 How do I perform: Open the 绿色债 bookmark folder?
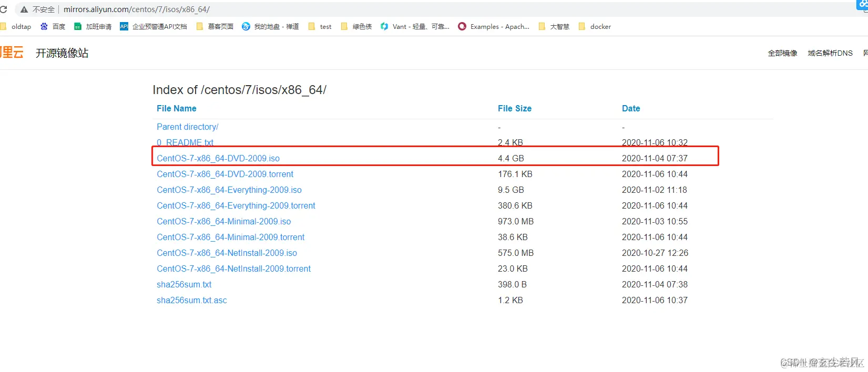356,26
